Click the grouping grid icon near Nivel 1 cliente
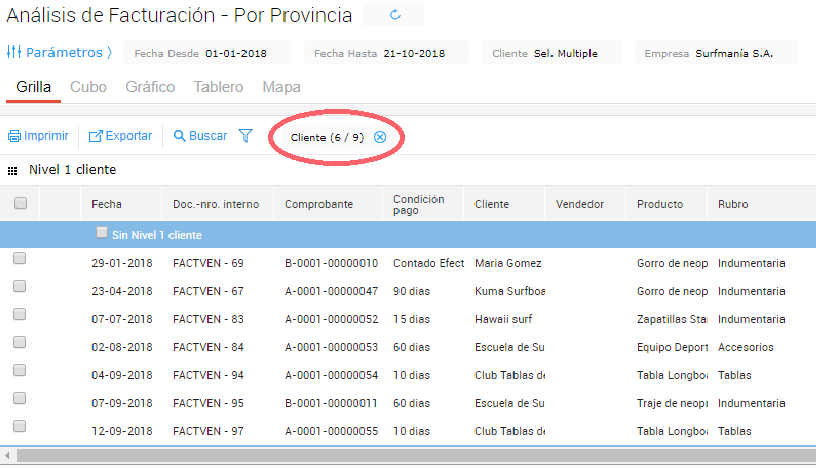This screenshot has width=816, height=468. coord(12,171)
